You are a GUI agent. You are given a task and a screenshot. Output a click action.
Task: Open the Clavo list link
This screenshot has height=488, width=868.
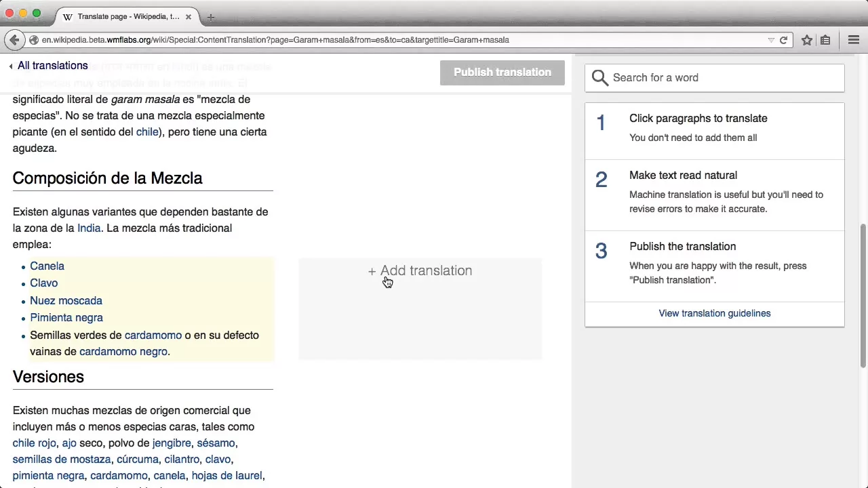pos(43,283)
